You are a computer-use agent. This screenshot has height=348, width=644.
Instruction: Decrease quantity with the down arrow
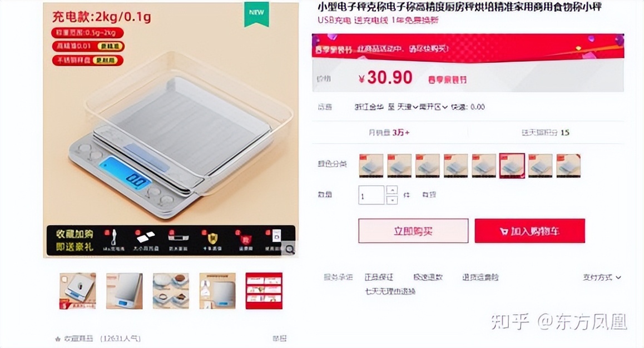coord(392,200)
